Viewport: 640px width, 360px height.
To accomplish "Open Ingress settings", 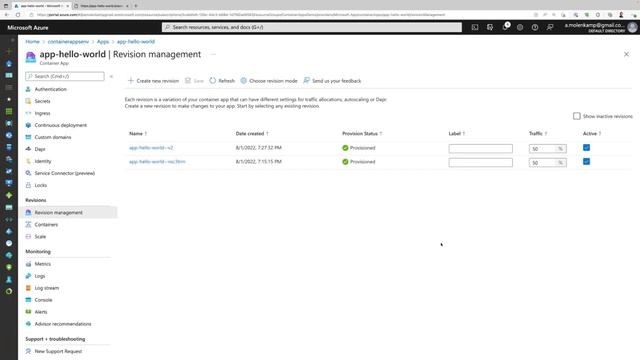I will (x=42, y=113).
